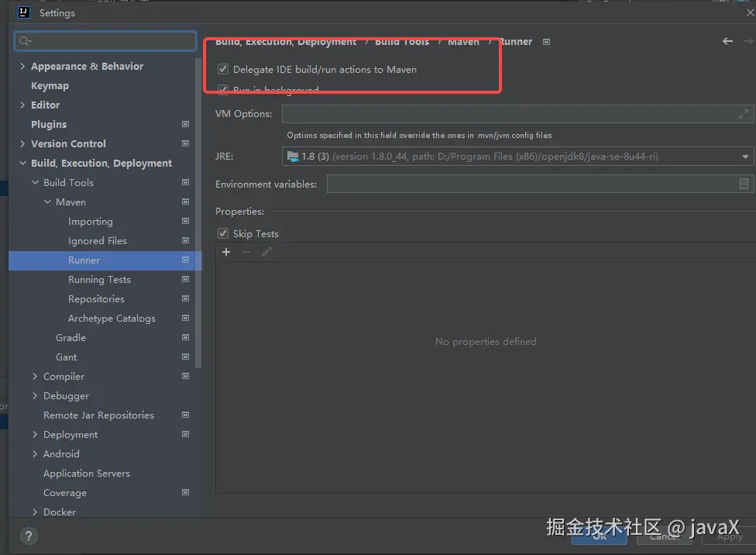Click project-level icon beside Ignored Files
Image resolution: width=756 pixels, height=555 pixels.
[185, 240]
